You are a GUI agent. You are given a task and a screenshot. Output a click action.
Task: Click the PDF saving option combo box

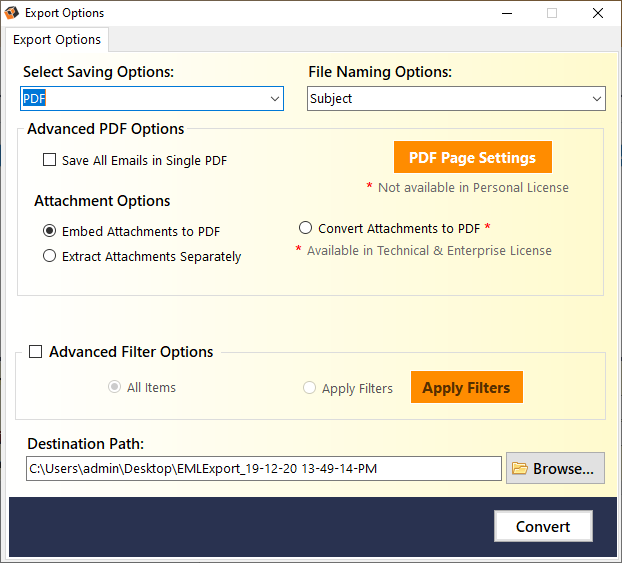(x=152, y=98)
